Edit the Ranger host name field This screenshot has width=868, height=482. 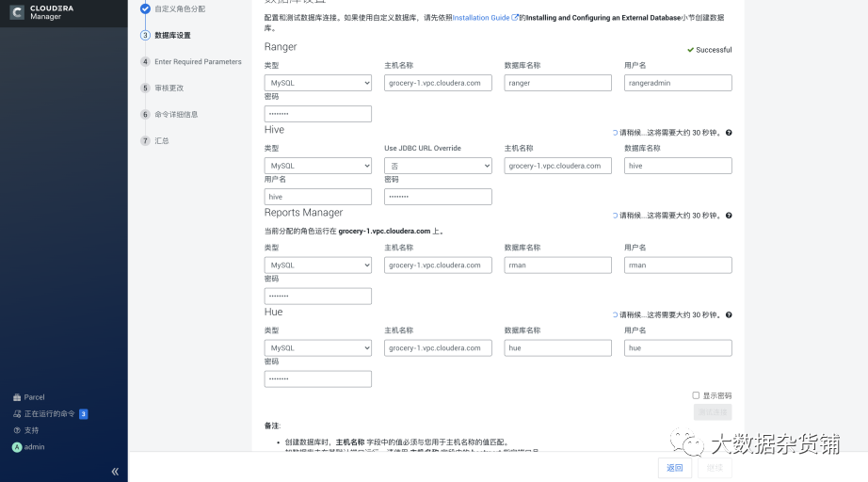(x=438, y=83)
